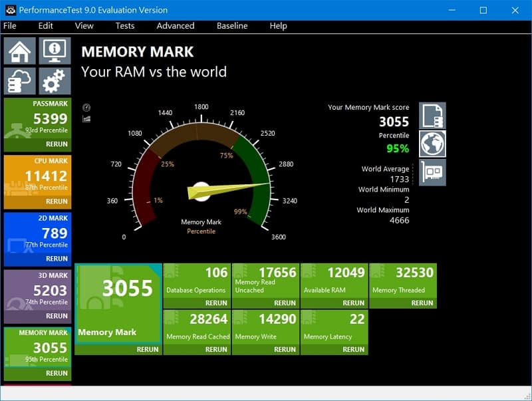This screenshot has height=401, width=532.
Task: Minimize the PerformanceTest window
Action: point(452,10)
